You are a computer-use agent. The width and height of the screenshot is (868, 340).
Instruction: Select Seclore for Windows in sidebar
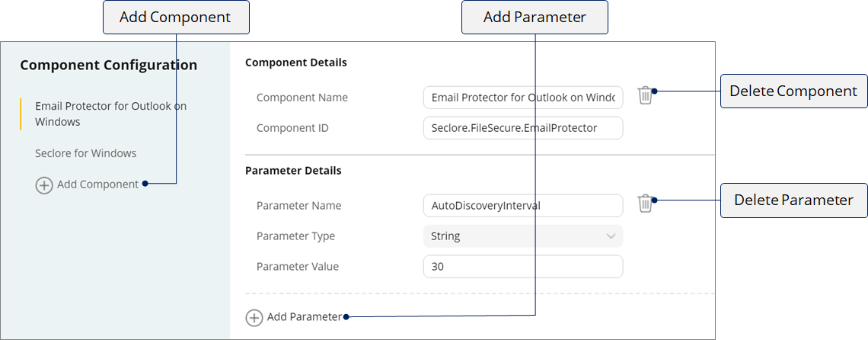click(x=86, y=153)
